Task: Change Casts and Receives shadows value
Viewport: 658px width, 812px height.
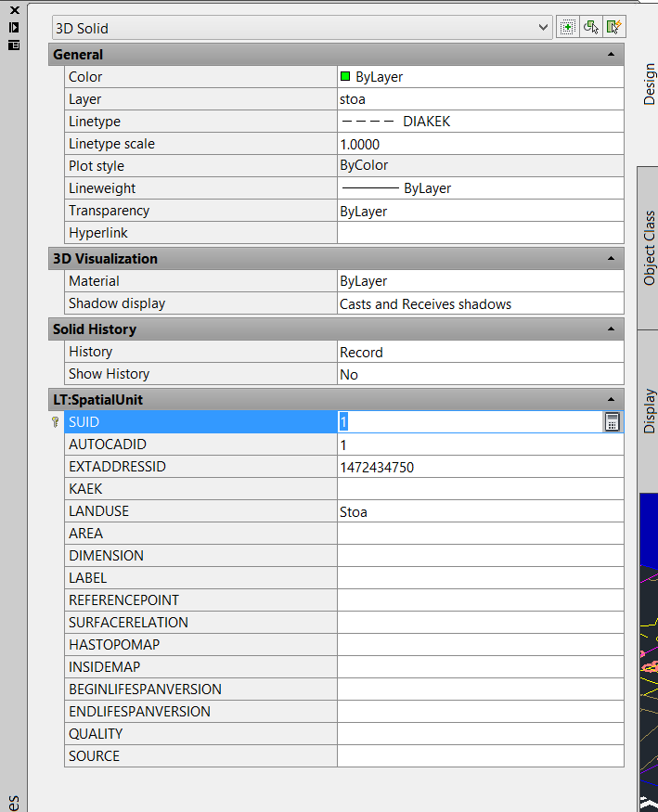Action: pyautogui.click(x=481, y=303)
